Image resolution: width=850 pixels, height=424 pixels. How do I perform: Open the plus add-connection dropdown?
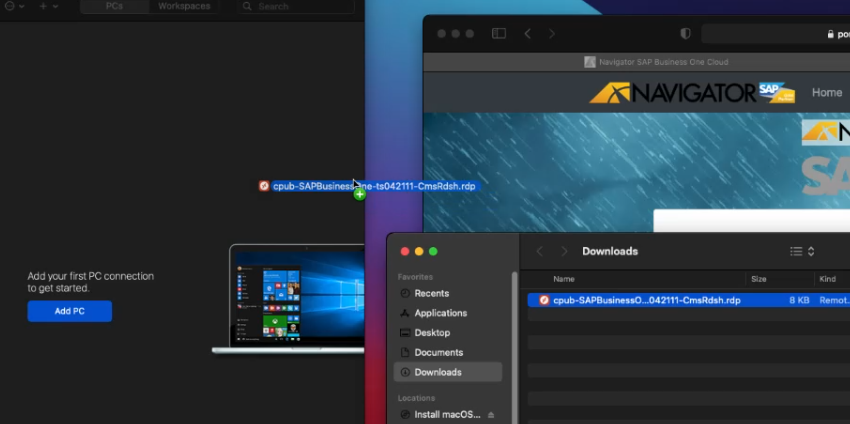(x=48, y=7)
